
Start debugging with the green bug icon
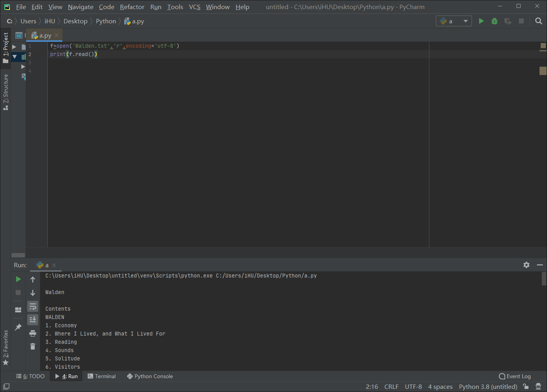point(495,21)
